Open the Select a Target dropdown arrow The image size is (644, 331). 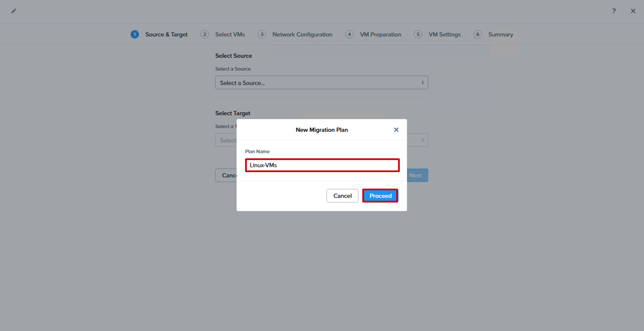423,140
